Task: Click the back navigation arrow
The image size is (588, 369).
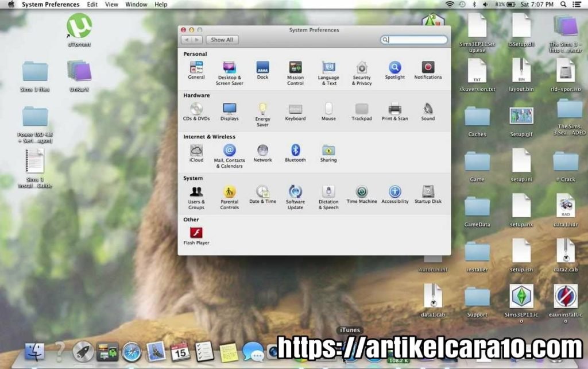Action: pyautogui.click(x=187, y=39)
